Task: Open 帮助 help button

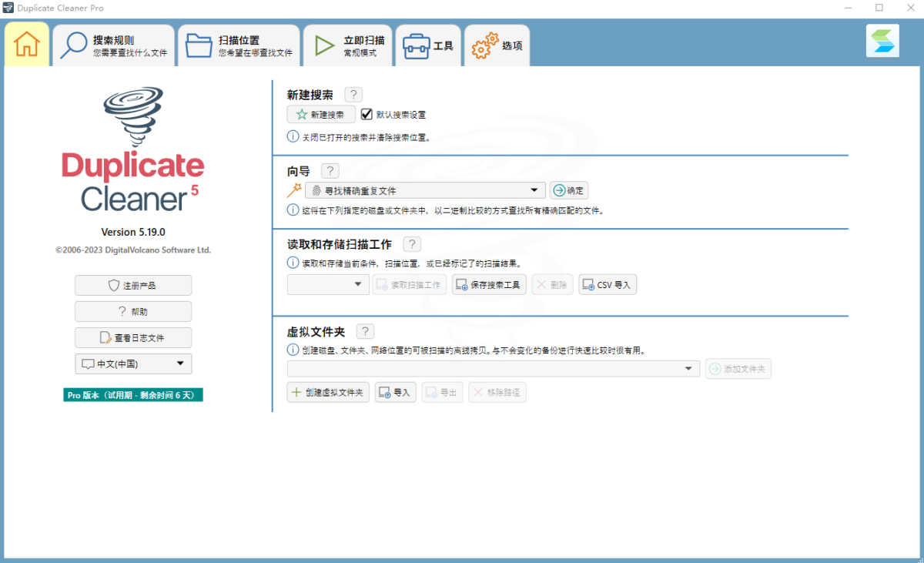Action: tap(133, 311)
